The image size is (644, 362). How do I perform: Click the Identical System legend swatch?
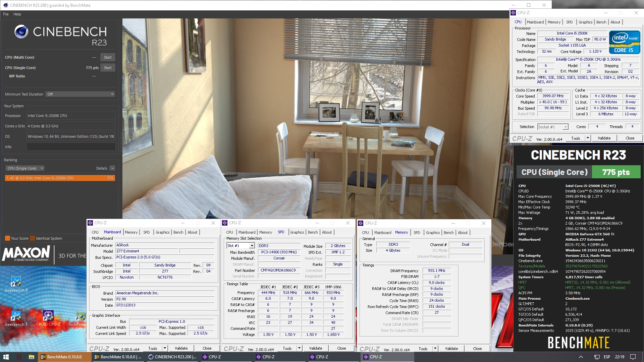coord(33,238)
